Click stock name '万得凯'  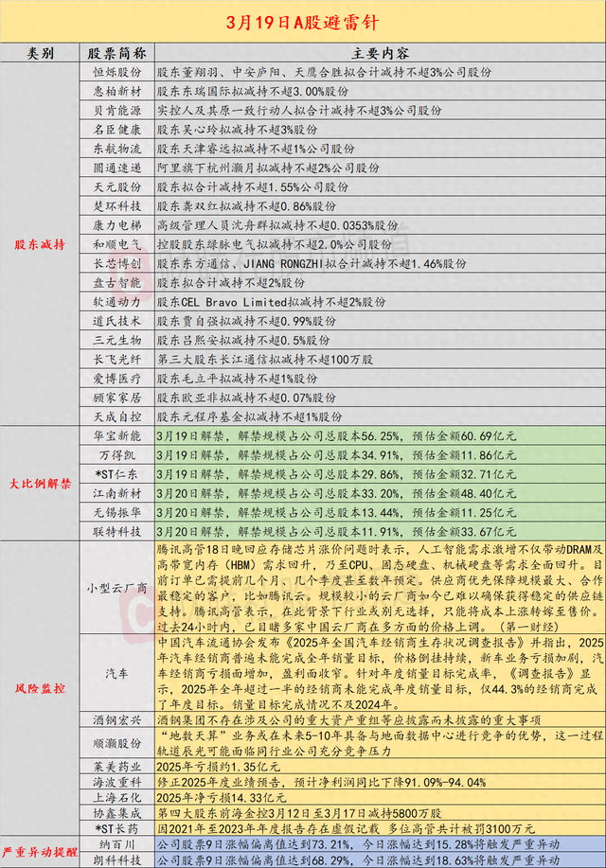(116, 455)
